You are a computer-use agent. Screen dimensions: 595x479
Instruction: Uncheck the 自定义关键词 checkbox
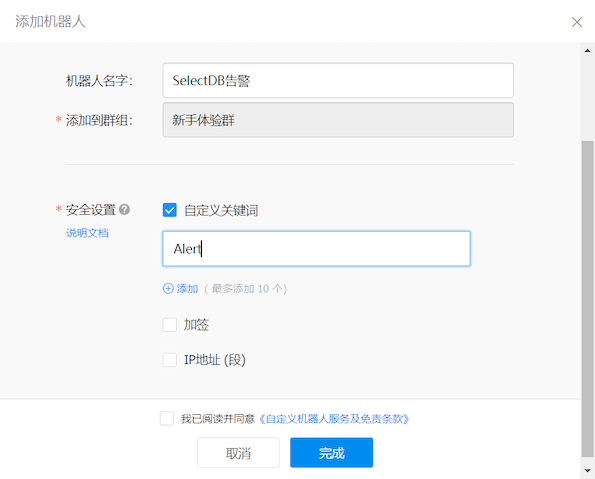pyautogui.click(x=170, y=210)
